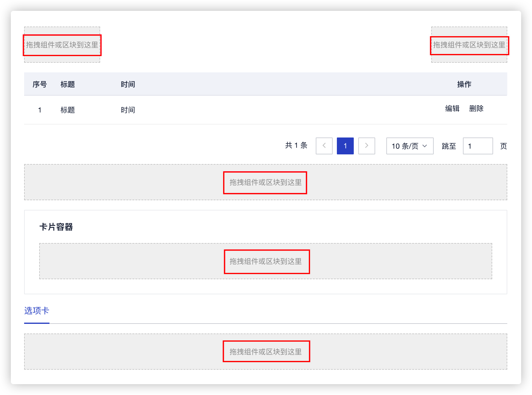Click the drop zone inside 卡片容器

pos(265,261)
